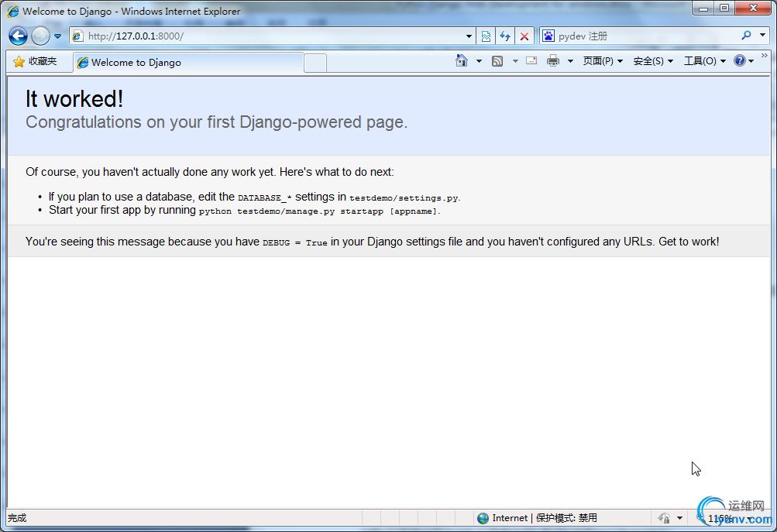Open the status bar security dropdown arrow
The width and height of the screenshot is (777, 532).
point(680,518)
